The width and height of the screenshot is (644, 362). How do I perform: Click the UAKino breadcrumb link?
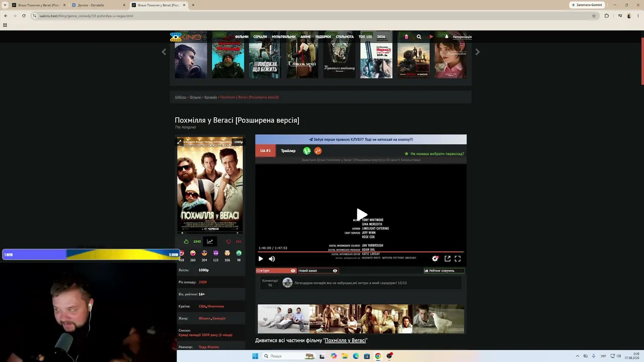click(x=180, y=97)
